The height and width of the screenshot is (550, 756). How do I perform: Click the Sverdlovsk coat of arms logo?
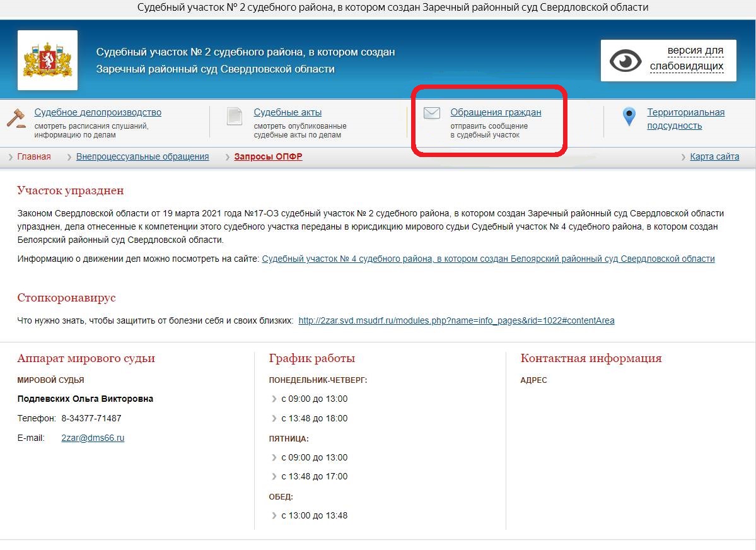[47, 60]
